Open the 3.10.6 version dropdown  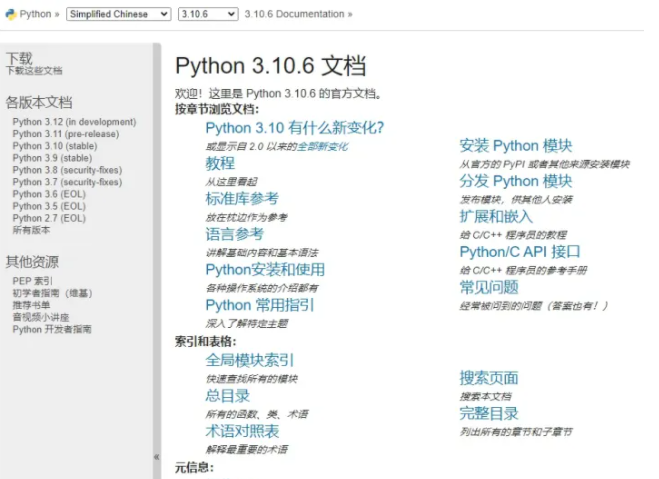click(x=208, y=14)
